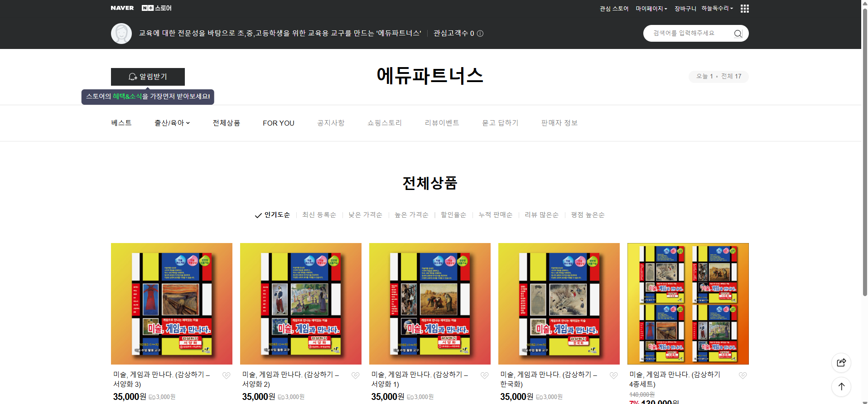Image resolution: width=868 pixels, height=404 pixels.
Task: Sort by 리뷰 많은순
Action: tap(542, 215)
